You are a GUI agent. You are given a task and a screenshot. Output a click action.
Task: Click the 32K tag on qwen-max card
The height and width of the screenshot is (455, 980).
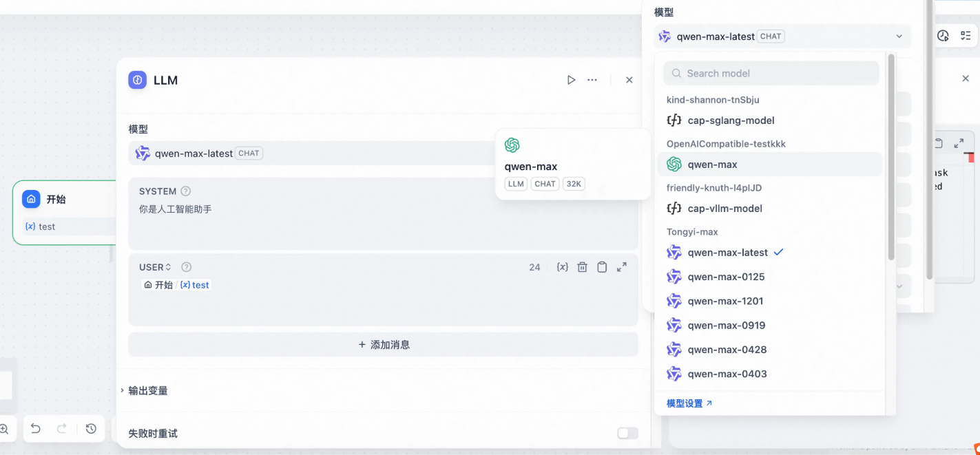[x=574, y=184]
